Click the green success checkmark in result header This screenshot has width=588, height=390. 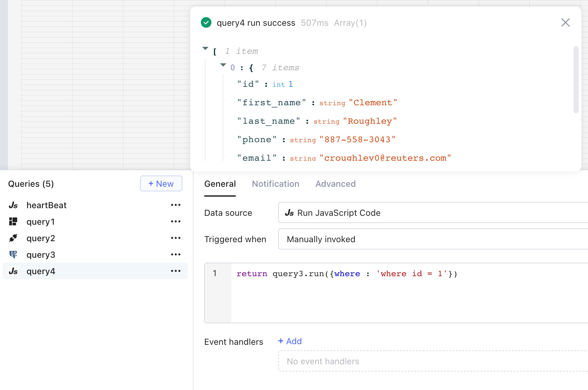pos(206,22)
